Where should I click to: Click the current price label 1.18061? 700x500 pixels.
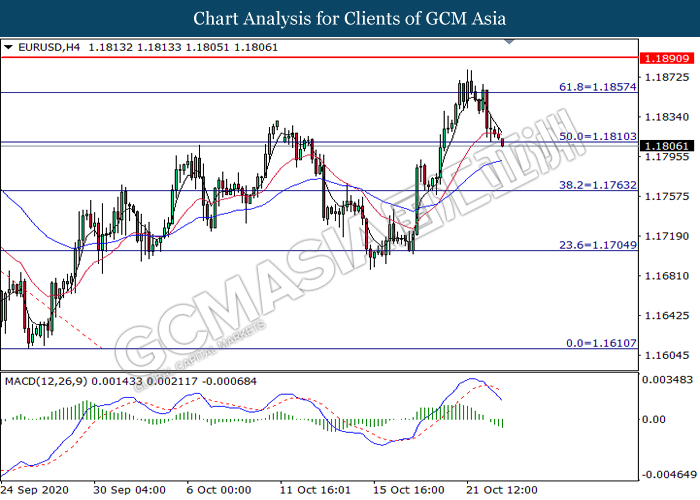coord(667,146)
